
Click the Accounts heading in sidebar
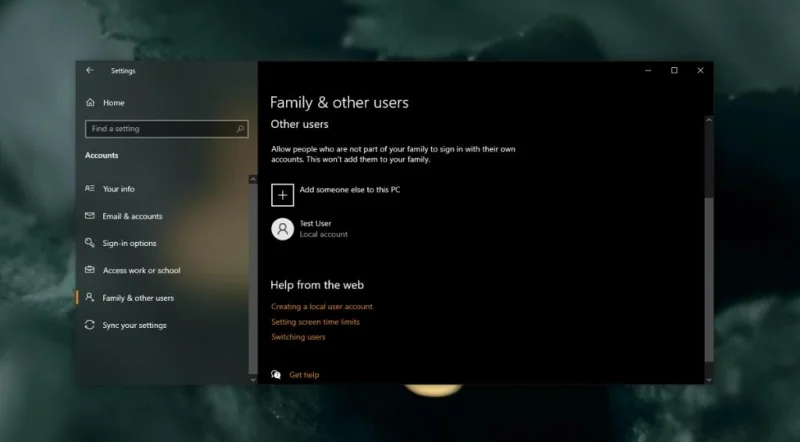point(102,155)
